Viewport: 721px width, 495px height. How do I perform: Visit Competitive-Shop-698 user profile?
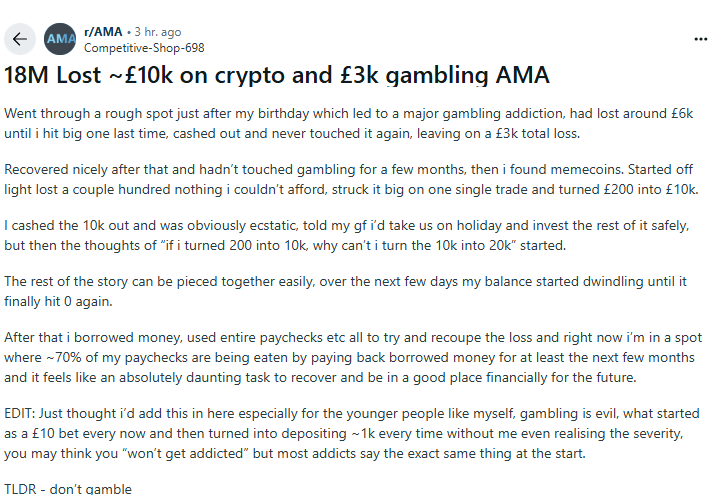[144, 48]
